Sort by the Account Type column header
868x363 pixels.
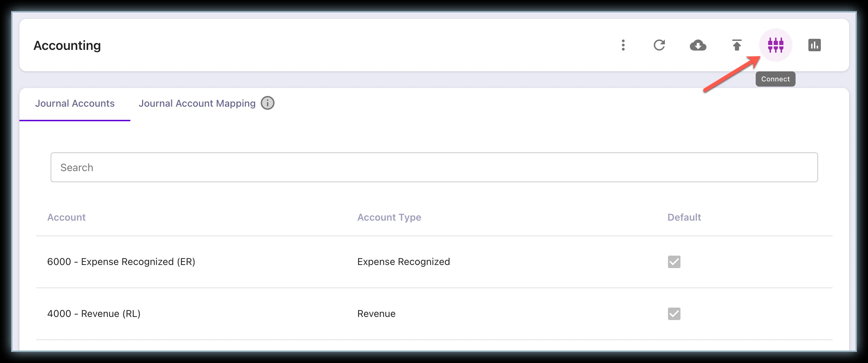[x=389, y=217]
